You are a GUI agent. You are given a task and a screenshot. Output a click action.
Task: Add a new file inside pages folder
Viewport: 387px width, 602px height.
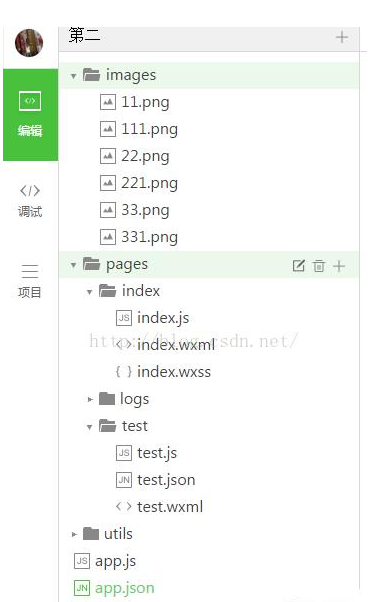point(339,266)
